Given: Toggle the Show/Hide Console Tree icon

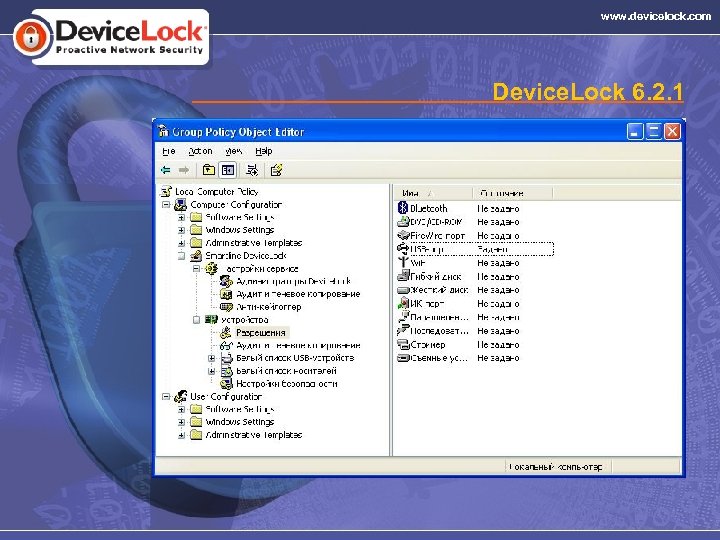Looking at the screenshot, I should [x=228, y=170].
